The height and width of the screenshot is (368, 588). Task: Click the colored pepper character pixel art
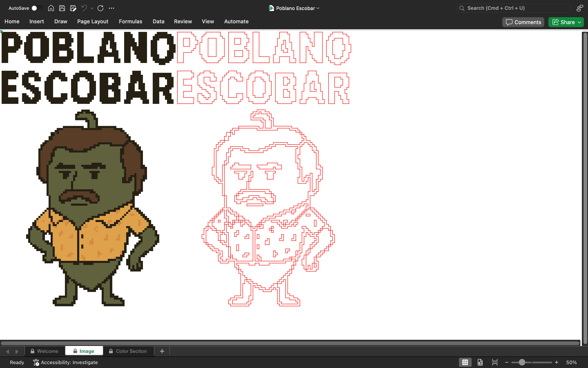pos(92,208)
